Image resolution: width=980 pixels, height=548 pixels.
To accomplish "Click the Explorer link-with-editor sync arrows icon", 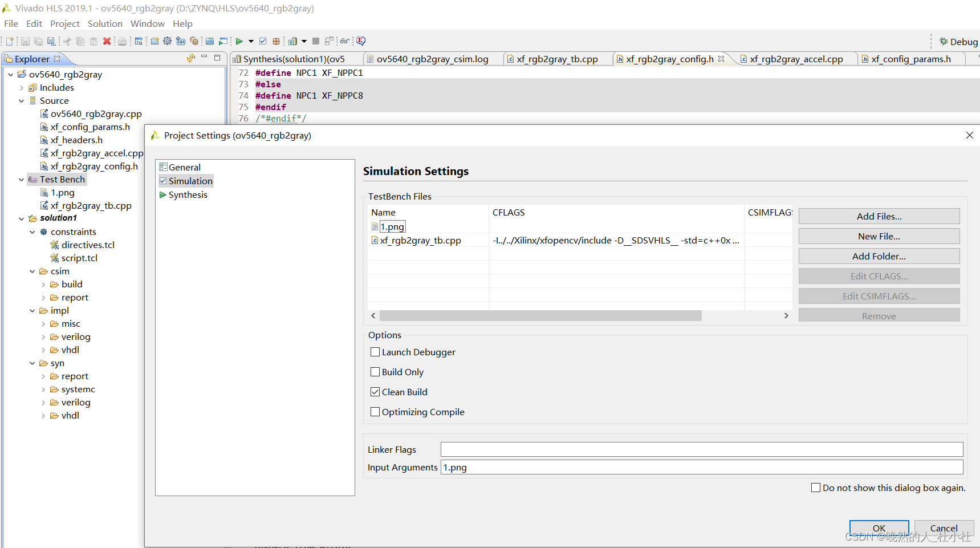I will tap(191, 58).
